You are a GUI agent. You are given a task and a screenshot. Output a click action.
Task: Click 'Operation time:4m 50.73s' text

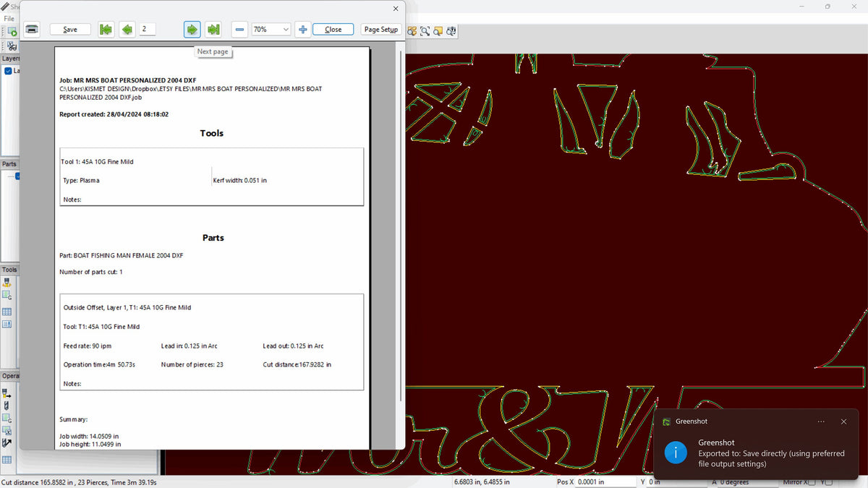point(99,364)
